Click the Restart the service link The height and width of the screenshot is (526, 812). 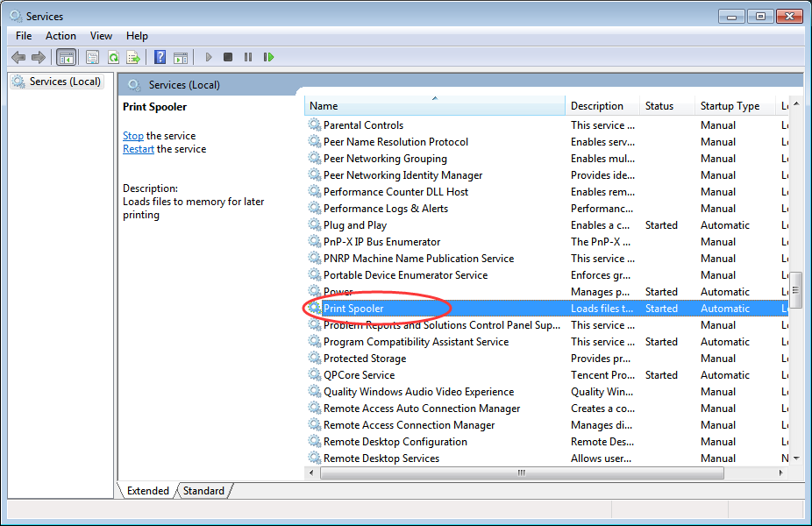tap(139, 149)
